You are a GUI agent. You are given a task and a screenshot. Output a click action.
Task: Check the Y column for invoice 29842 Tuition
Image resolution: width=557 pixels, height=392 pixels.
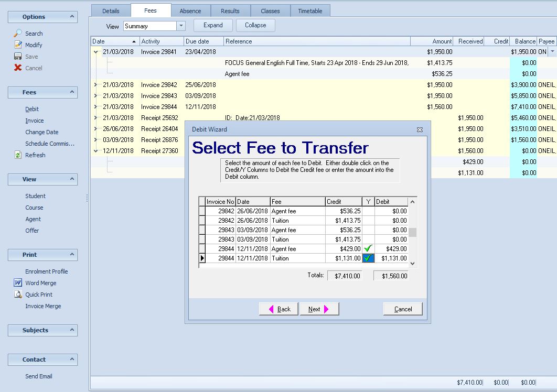coord(369,220)
